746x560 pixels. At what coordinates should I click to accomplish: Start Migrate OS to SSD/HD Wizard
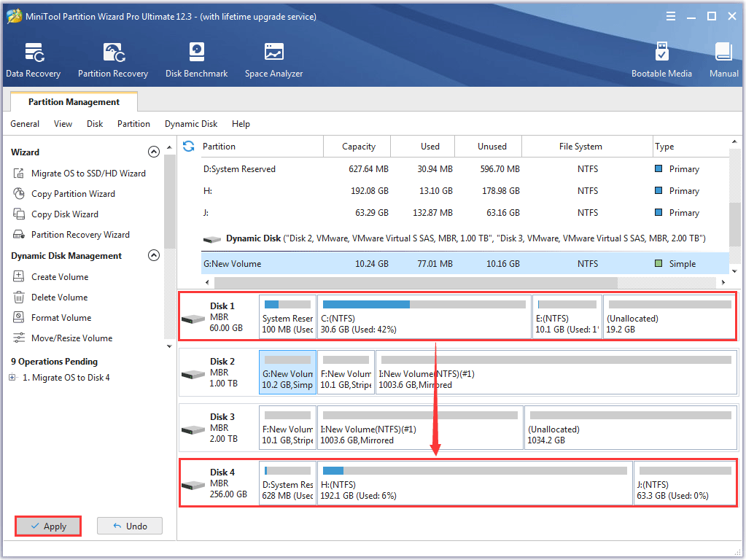pos(88,174)
